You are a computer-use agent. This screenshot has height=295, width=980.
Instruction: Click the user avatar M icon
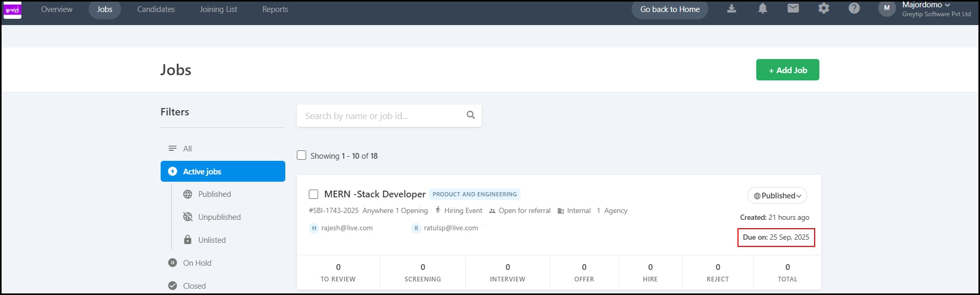tap(887, 8)
